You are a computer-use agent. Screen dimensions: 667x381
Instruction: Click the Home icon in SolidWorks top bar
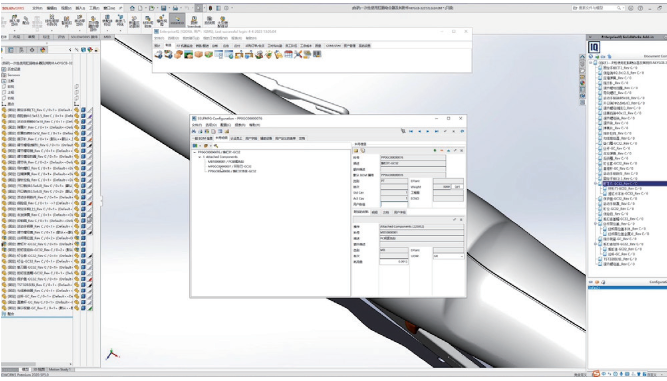click(x=132, y=8)
